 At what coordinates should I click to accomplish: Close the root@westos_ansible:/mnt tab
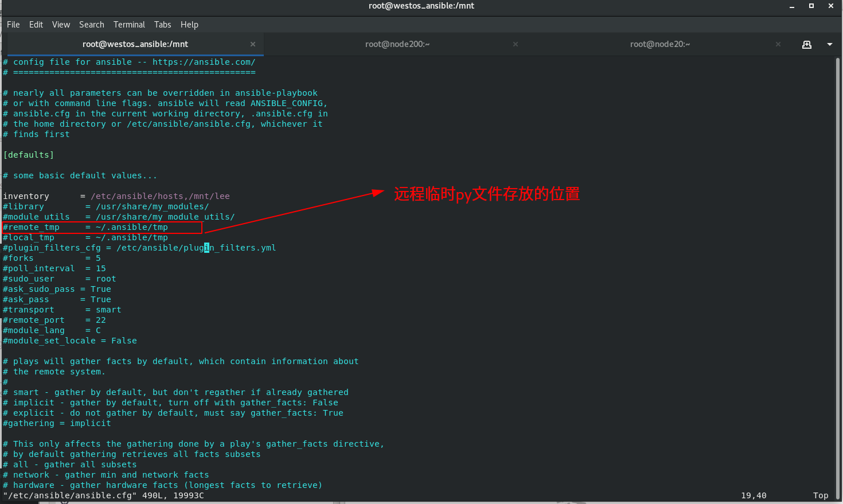[253, 44]
